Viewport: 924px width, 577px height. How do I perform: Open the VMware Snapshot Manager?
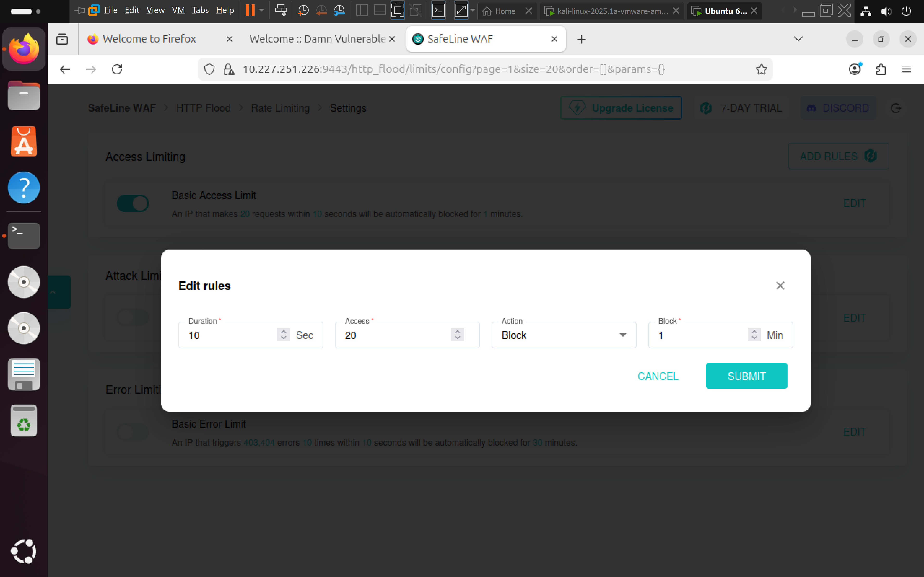339,10
